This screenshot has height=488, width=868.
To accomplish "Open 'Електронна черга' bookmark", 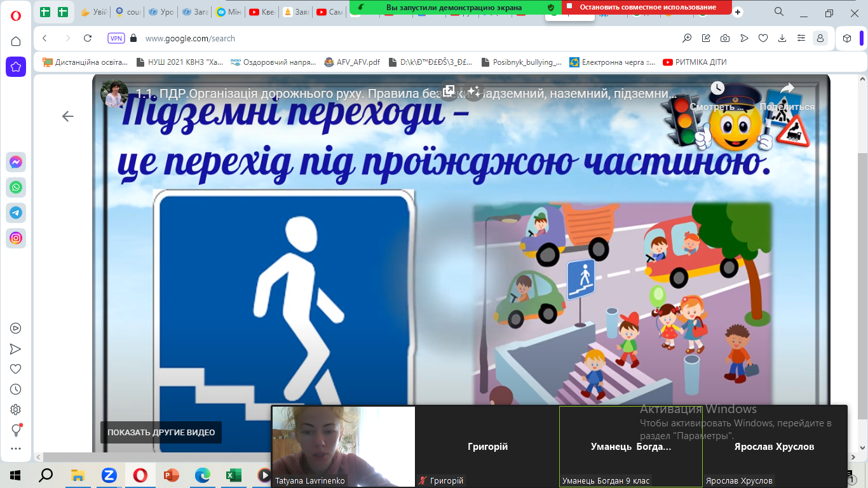I will (x=612, y=62).
